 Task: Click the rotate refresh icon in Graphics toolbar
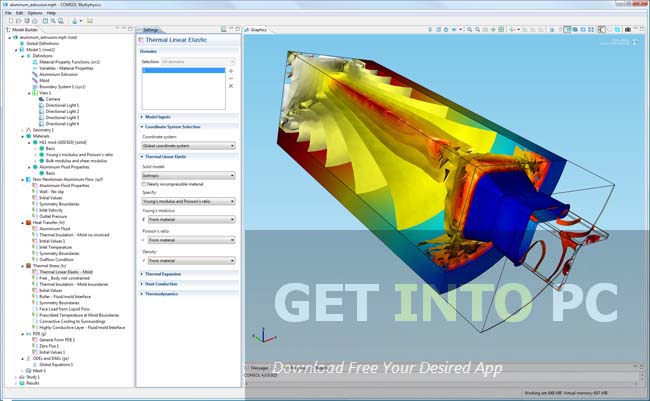pyautogui.click(x=446, y=29)
